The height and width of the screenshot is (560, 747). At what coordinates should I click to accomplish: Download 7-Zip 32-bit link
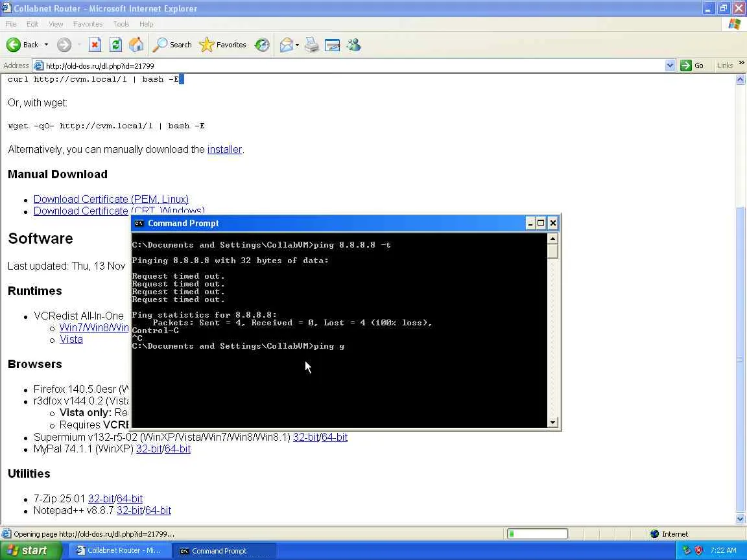[101, 498]
